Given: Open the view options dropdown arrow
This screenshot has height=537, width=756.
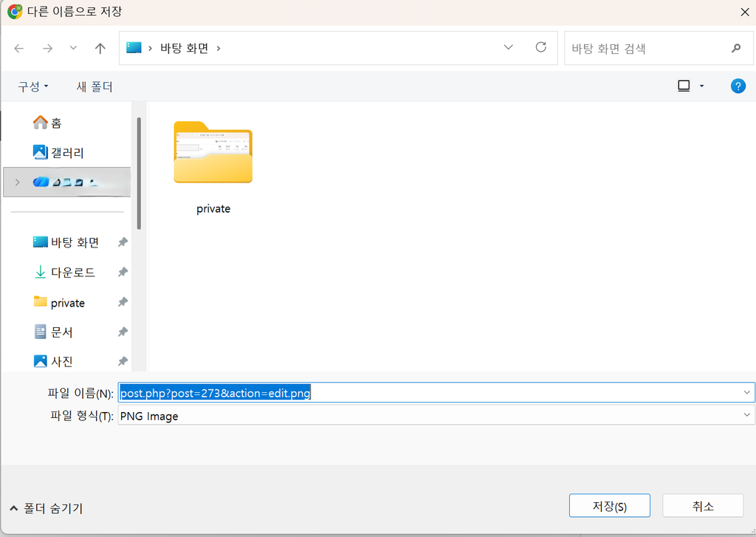Looking at the screenshot, I should (x=701, y=86).
